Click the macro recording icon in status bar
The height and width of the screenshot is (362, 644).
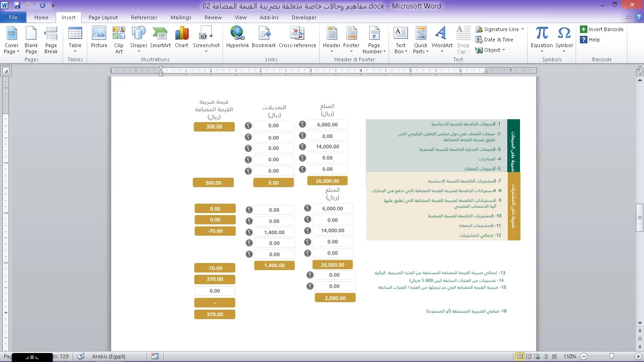click(x=155, y=356)
